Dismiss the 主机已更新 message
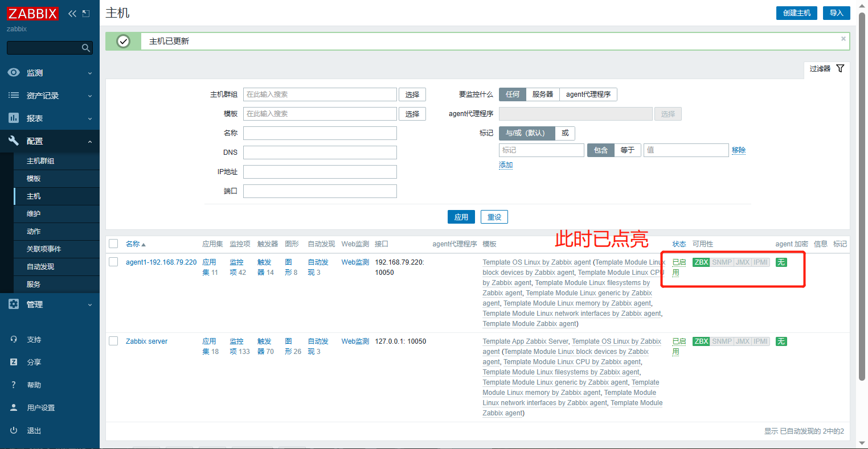Image resolution: width=868 pixels, height=449 pixels. coord(844,39)
